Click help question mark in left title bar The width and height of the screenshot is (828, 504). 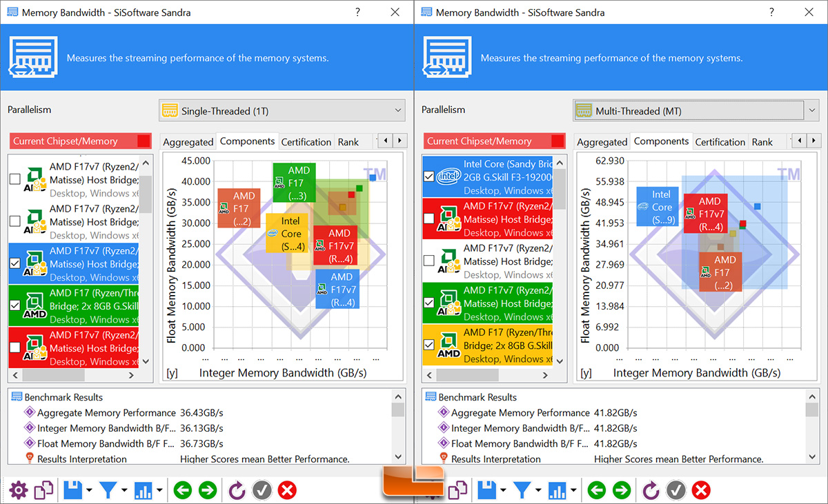[x=357, y=12]
